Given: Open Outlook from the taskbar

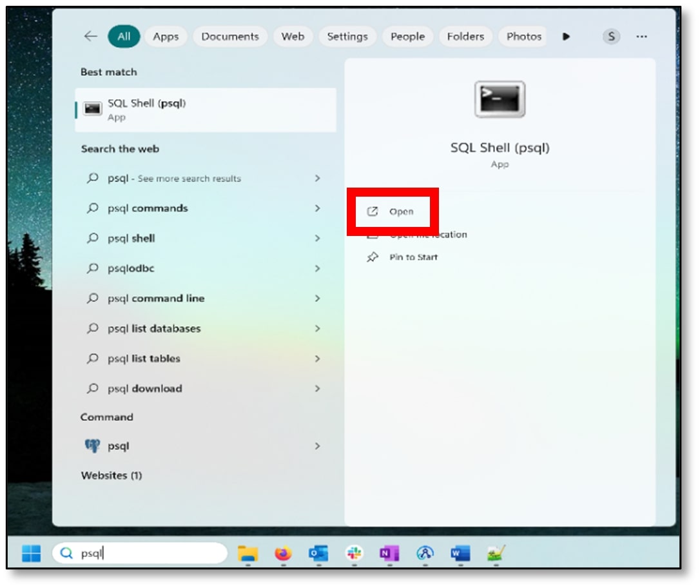Looking at the screenshot, I should 318,554.
